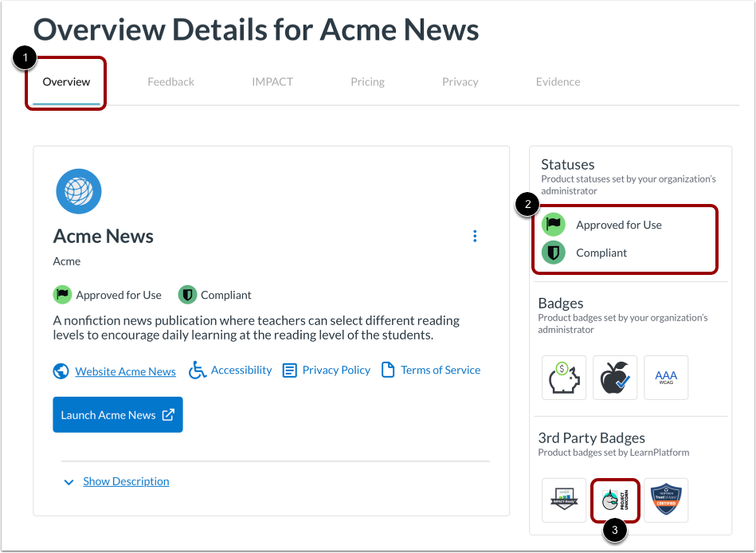This screenshot has height=553, width=756.
Task: Click the AAA WCAG badge
Action: coord(666,378)
